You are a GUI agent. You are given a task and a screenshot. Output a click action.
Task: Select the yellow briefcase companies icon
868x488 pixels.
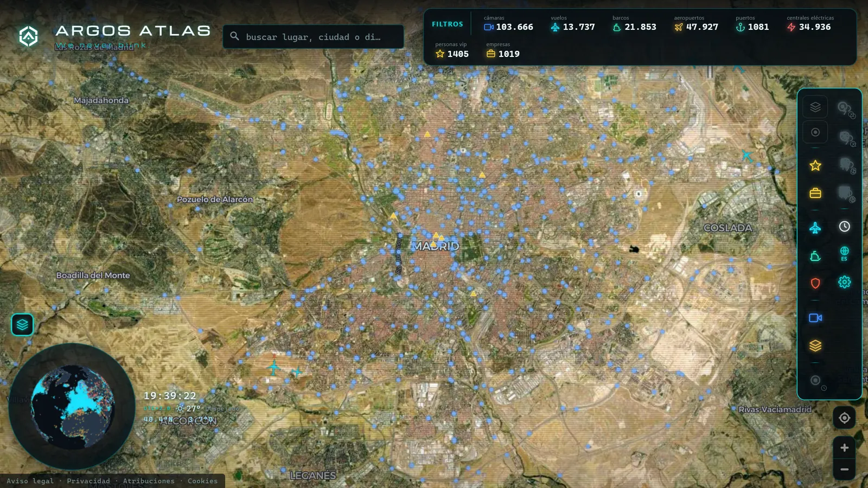(815, 193)
